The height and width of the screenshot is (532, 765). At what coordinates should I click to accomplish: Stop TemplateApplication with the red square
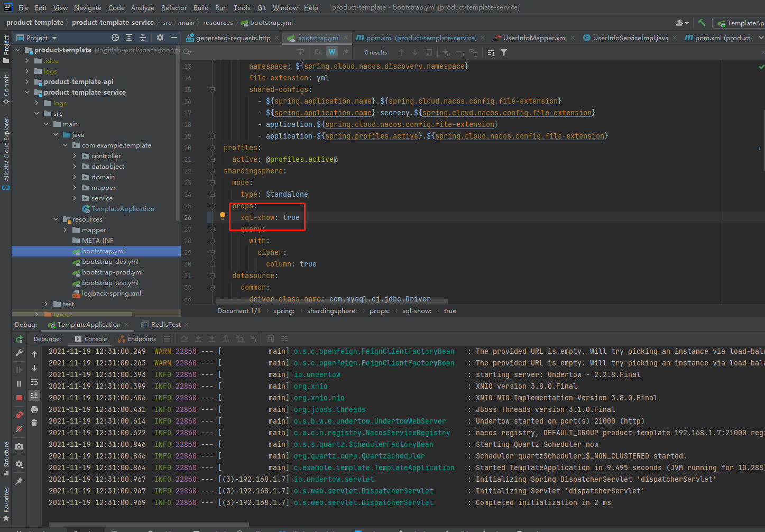pyautogui.click(x=20, y=397)
